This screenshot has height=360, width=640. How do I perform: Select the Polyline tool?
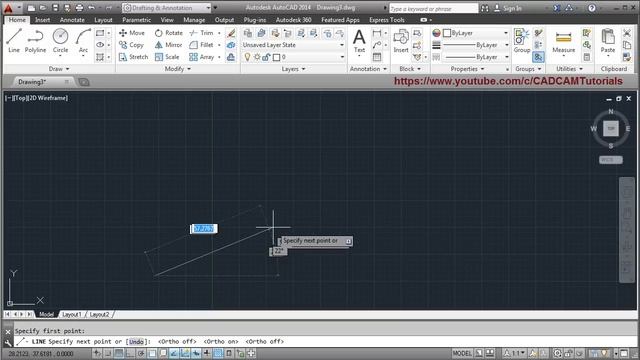pyautogui.click(x=35, y=41)
